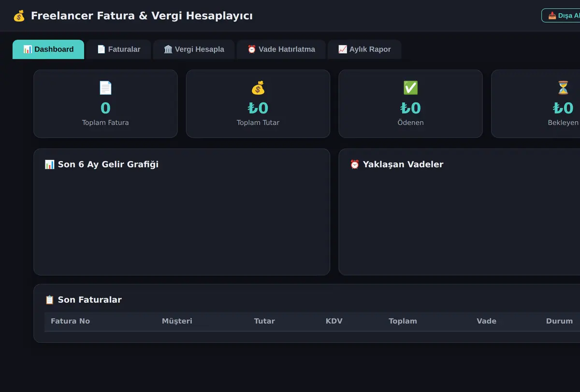Click the Tutar column header

(264, 321)
